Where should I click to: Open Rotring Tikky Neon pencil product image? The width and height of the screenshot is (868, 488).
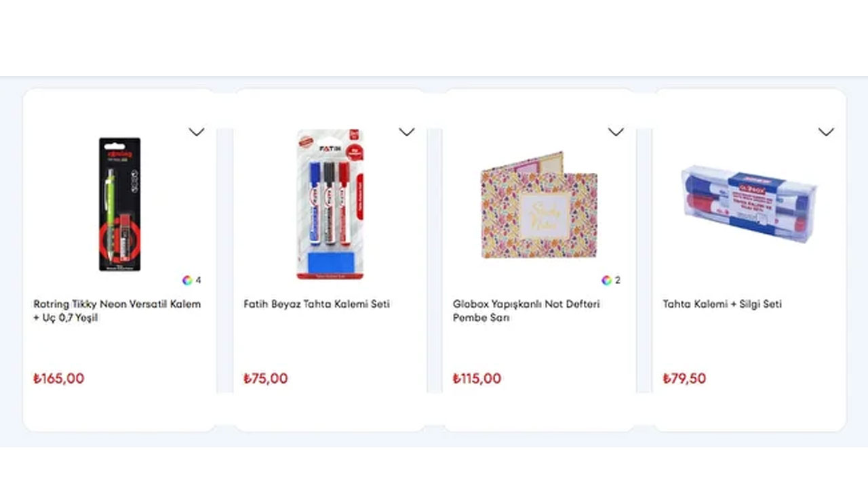point(119,204)
